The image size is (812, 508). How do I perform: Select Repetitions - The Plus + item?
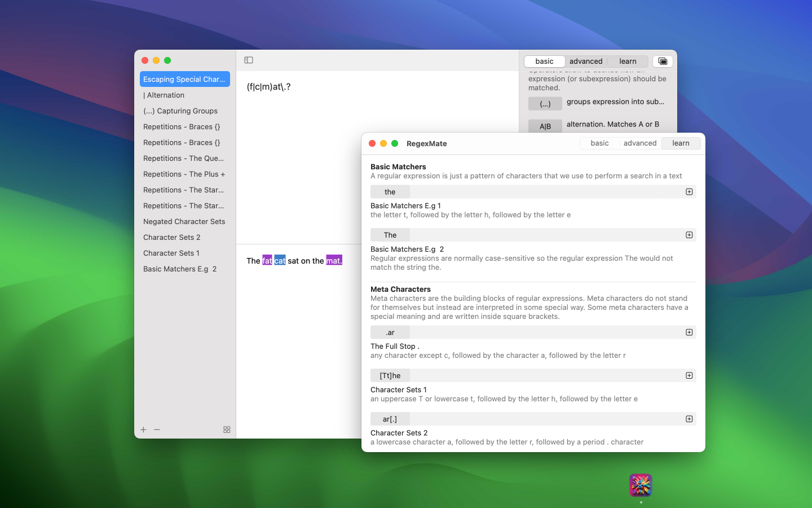coord(185,174)
